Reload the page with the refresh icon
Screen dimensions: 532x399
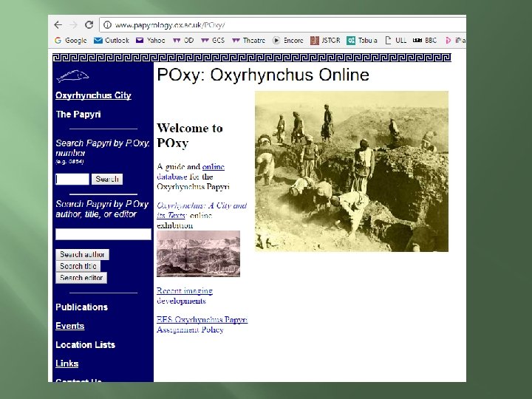tap(89, 25)
